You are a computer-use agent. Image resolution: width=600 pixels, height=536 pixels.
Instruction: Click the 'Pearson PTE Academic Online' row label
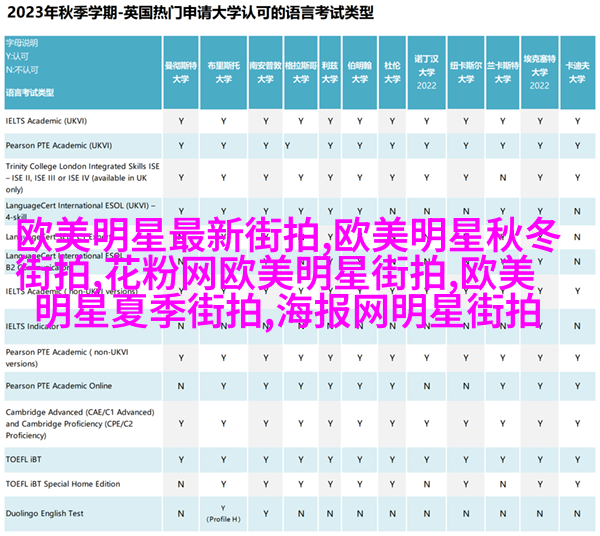click(x=59, y=386)
